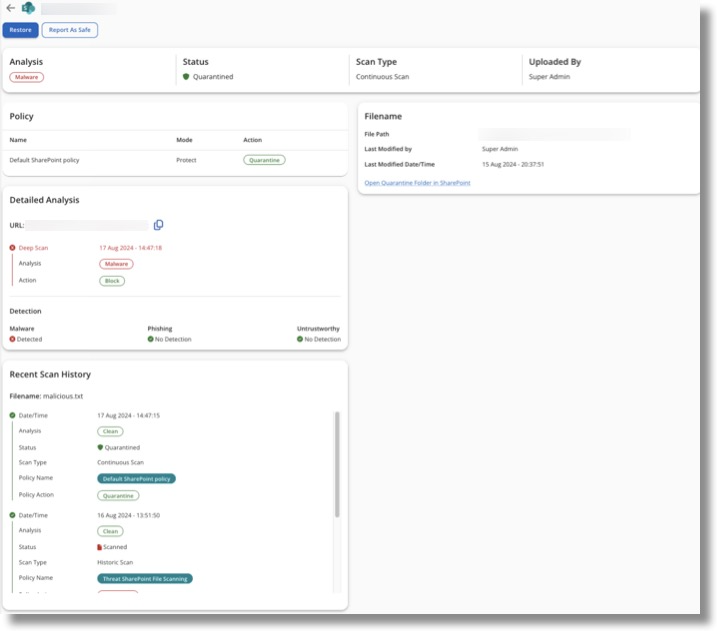The width and height of the screenshot is (717, 631).
Task: Click the red Malware Detected icon
Action: (13, 339)
